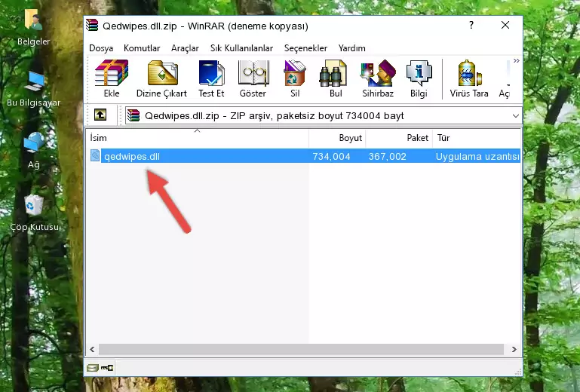This screenshot has height=392, width=580.
Task: Select the qedwipes.dll file row
Action: 304,156
